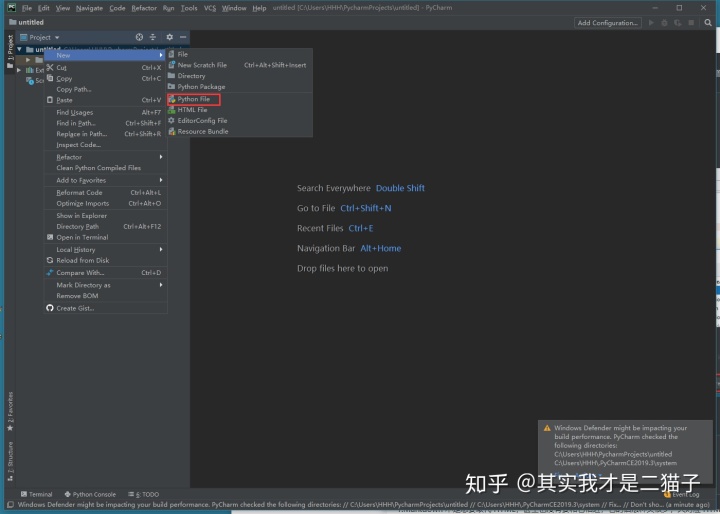
Task: Select Optimize Imports
Action: pyautogui.click(x=105, y=203)
